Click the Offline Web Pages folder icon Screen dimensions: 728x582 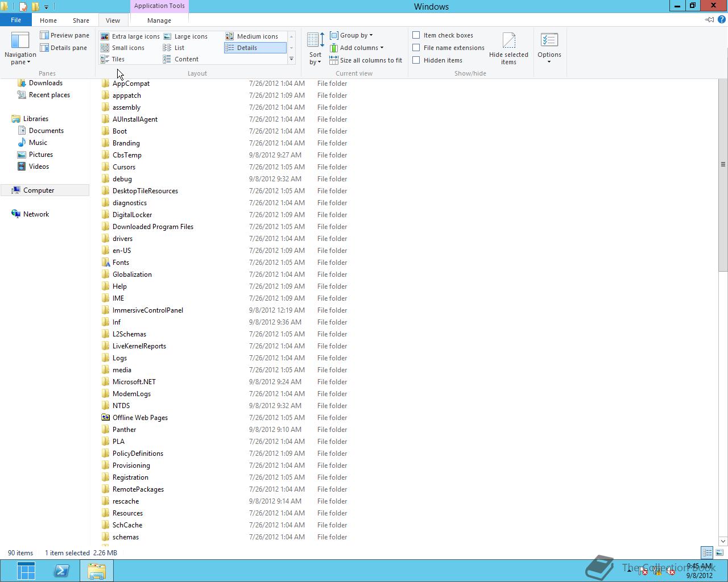coord(105,418)
